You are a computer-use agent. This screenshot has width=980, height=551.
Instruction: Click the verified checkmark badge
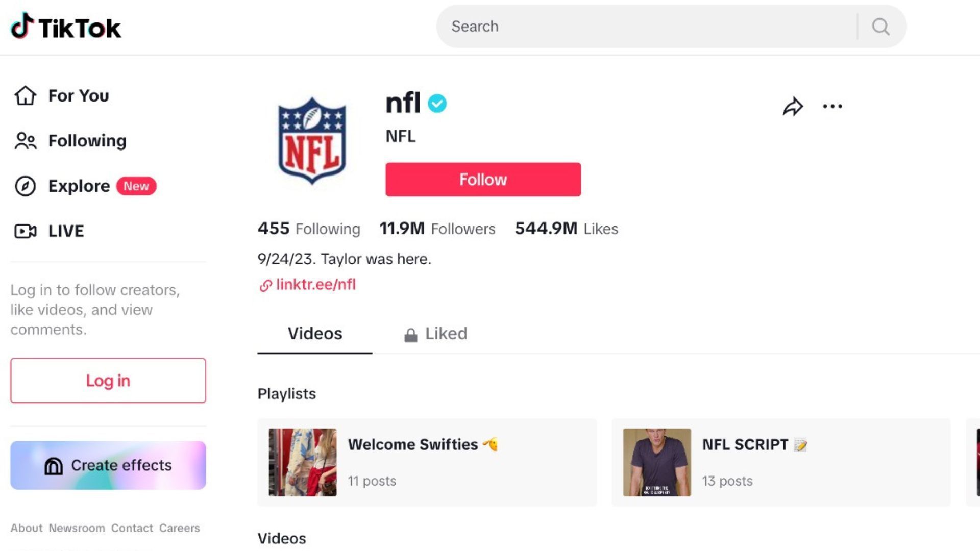tap(437, 104)
